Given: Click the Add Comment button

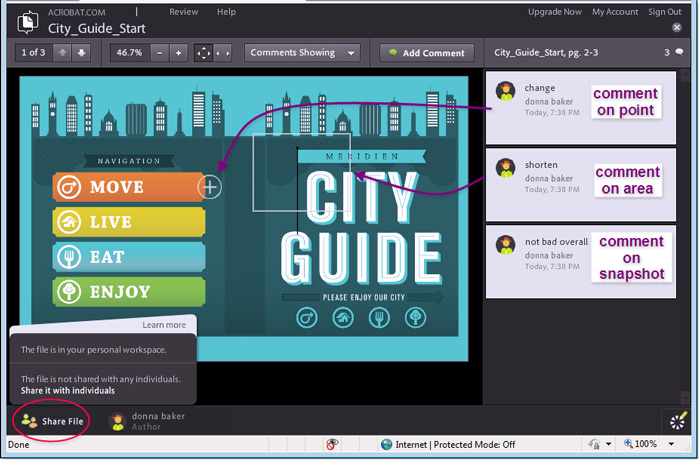Looking at the screenshot, I should point(427,53).
